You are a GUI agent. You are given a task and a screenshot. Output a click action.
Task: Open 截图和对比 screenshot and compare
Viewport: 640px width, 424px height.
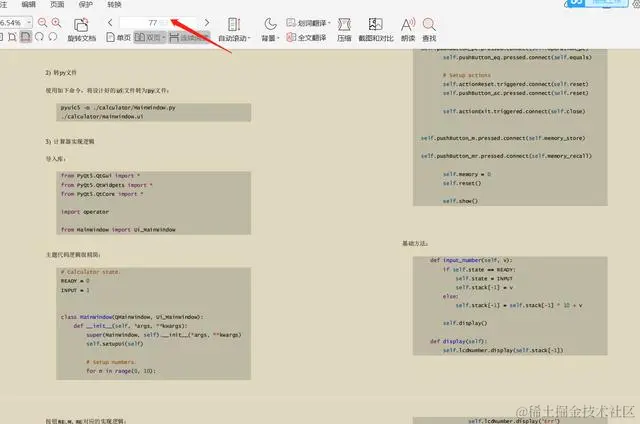click(x=376, y=30)
